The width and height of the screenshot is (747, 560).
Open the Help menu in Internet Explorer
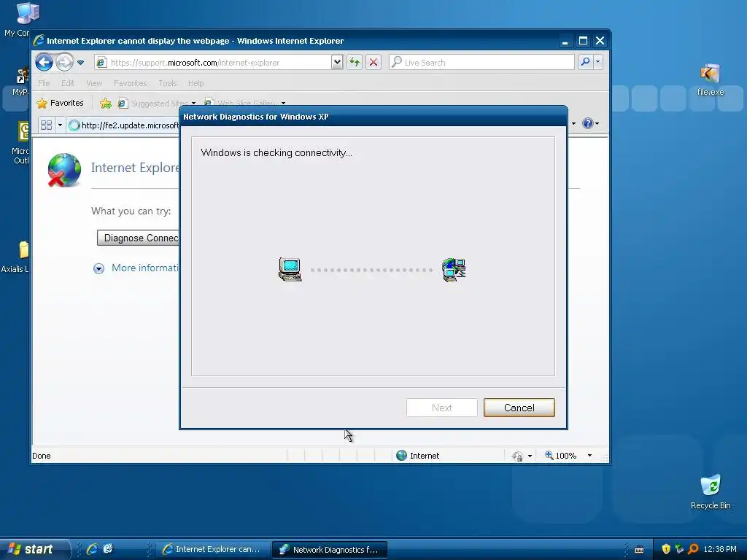click(196, 83)
